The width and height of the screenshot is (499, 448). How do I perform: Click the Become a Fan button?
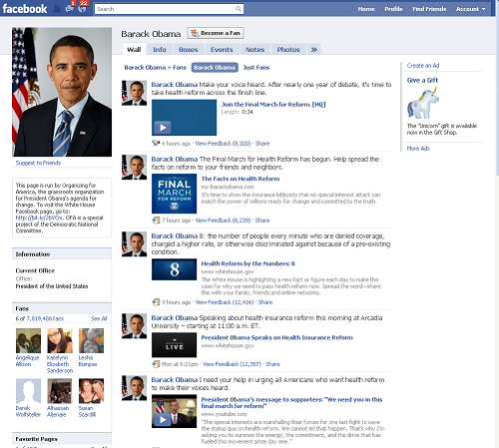tap(216, 33)
